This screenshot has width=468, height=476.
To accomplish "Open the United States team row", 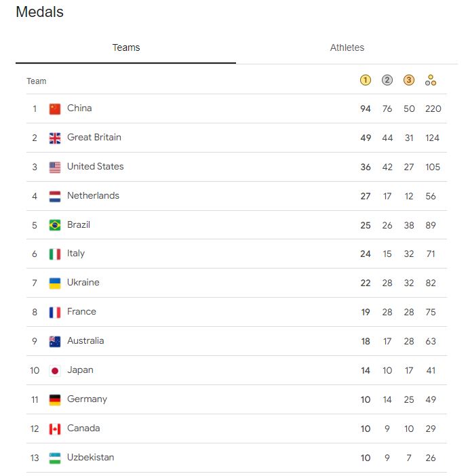I will (x=237, y=167).
